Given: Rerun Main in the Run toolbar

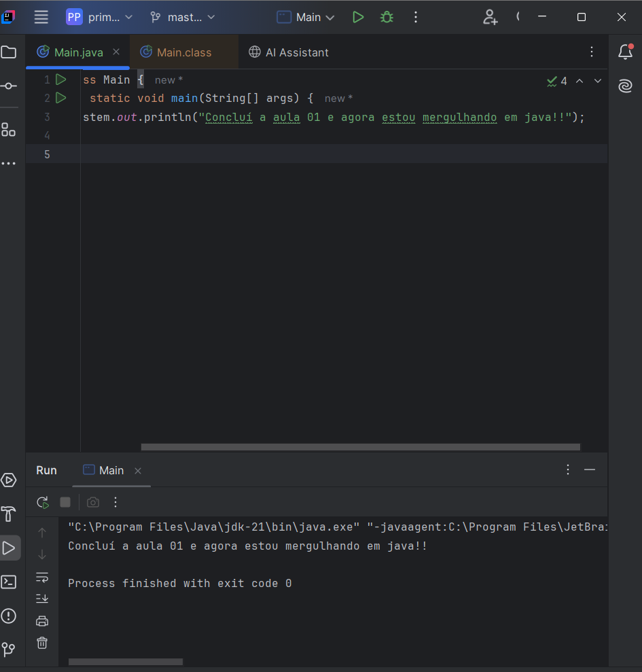Looking at the screenshot, I should 43,502.
